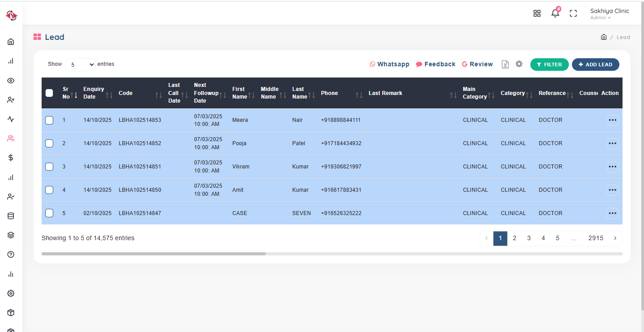Click the eye icon in the sidebar
Viewport: 644px width, 332px height.
coord(10,81)
